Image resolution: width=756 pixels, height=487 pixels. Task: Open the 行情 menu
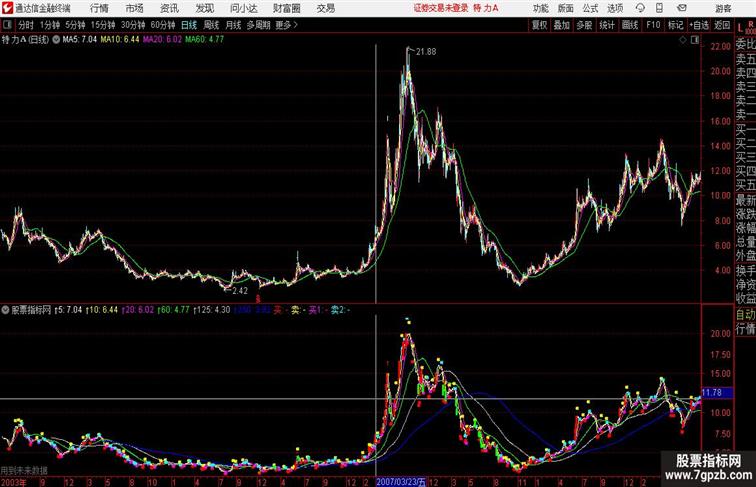[x=99, y=8]
